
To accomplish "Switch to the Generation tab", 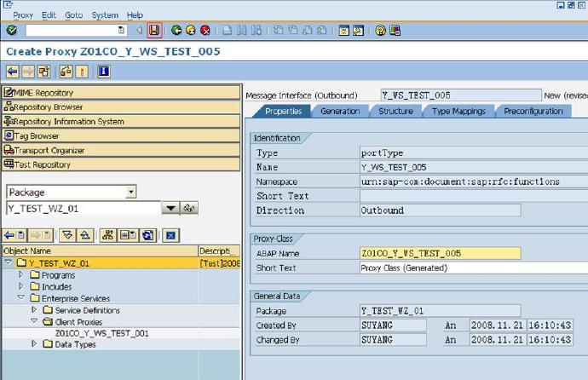I will pyautogui.click(x=340, y=112).
